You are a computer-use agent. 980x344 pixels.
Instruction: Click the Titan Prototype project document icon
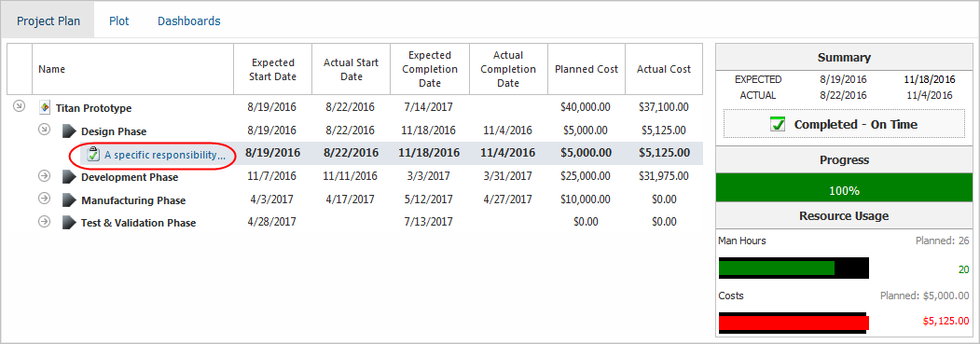[x=45, y=107]
